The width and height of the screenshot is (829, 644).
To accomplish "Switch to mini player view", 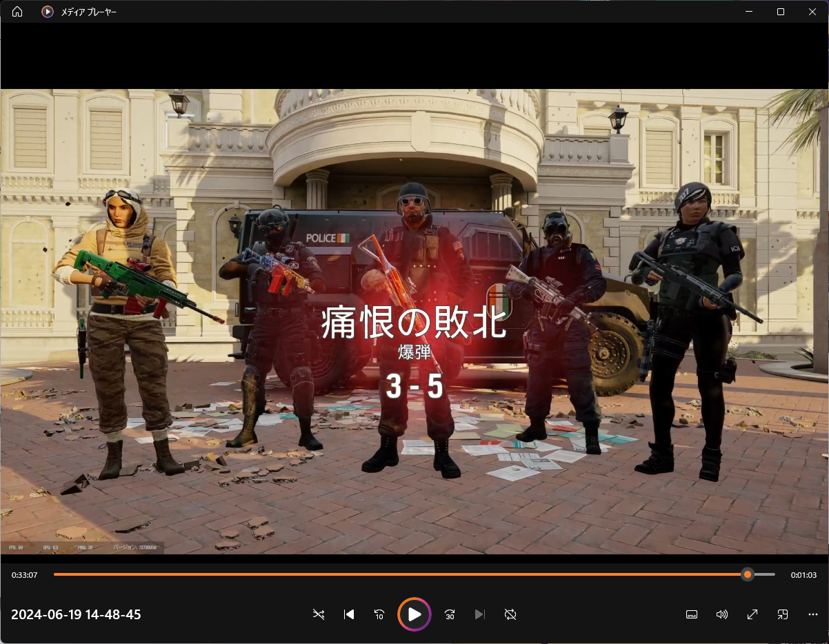I will [783, 614].
